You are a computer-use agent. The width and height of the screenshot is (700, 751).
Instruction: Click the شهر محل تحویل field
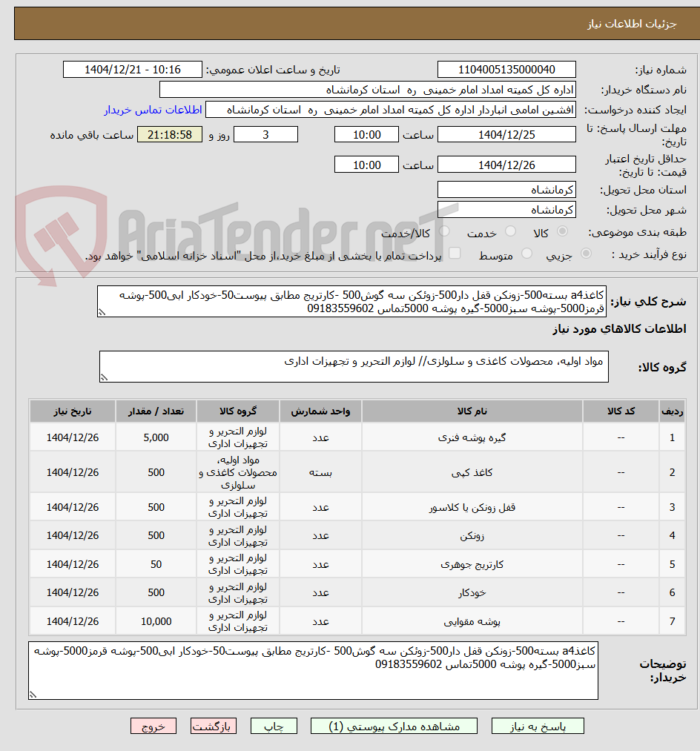[x=506, y=210]
